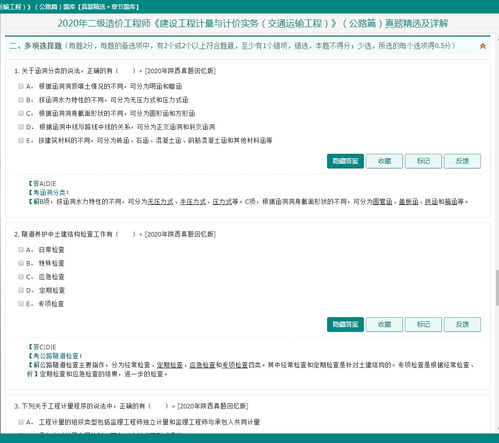Hide the answer for question 2 via 隐藏答案

(x=345, y=324)
